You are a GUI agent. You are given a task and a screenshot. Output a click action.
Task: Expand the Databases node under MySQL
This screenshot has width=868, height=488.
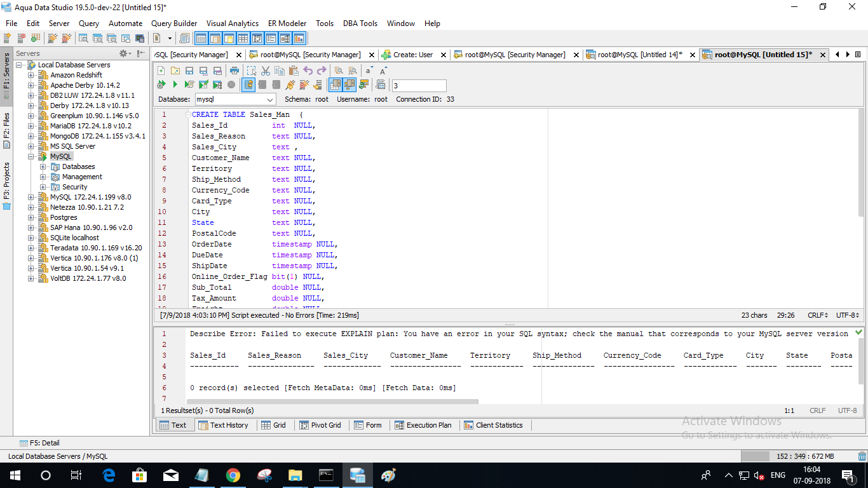tap(43, 166)
